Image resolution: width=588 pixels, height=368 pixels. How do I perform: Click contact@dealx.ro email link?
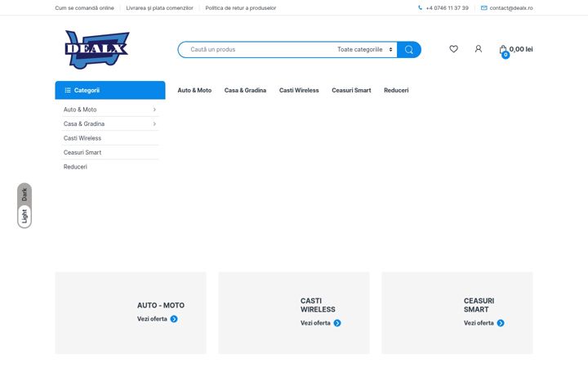[x=511, y=8]
